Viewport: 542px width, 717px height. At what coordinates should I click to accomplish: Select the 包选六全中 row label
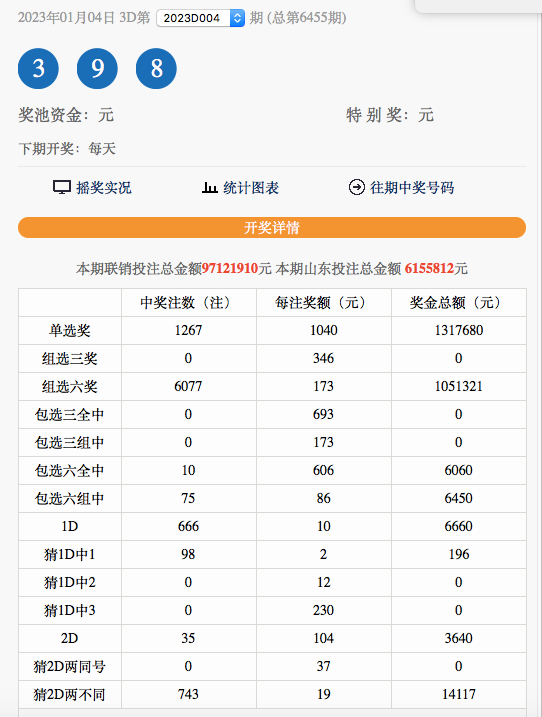click(x=70, y=471)
